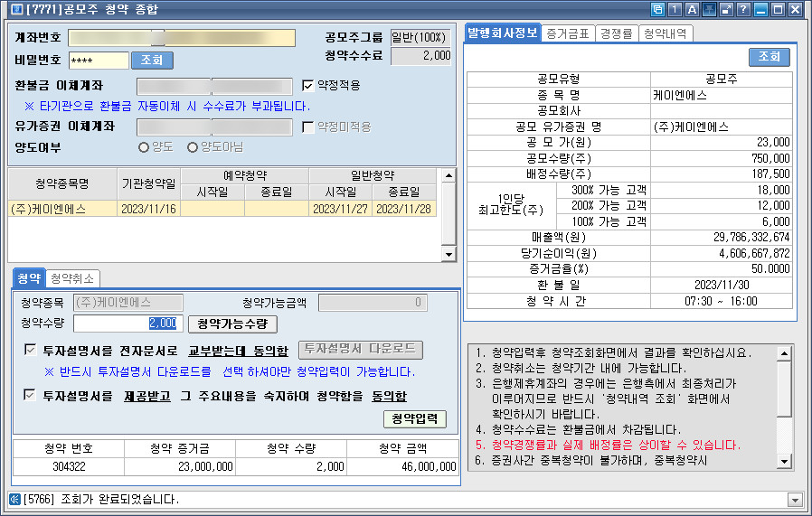Click 당기순이익 4,606,667,872 value
Image resolution: width=812 pixels, height=516 pixels.
(722, 254)
